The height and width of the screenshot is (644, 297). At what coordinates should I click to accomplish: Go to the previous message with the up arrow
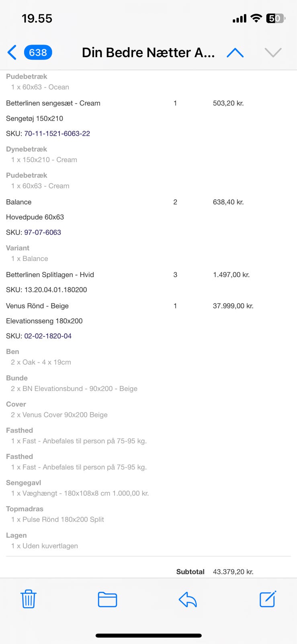(235, 52)
